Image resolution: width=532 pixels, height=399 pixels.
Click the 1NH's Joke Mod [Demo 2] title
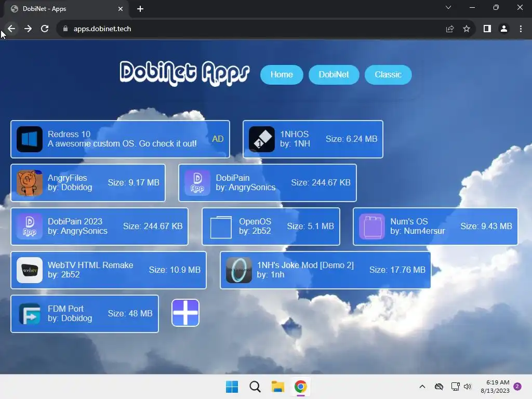click(x=305, y=265)
